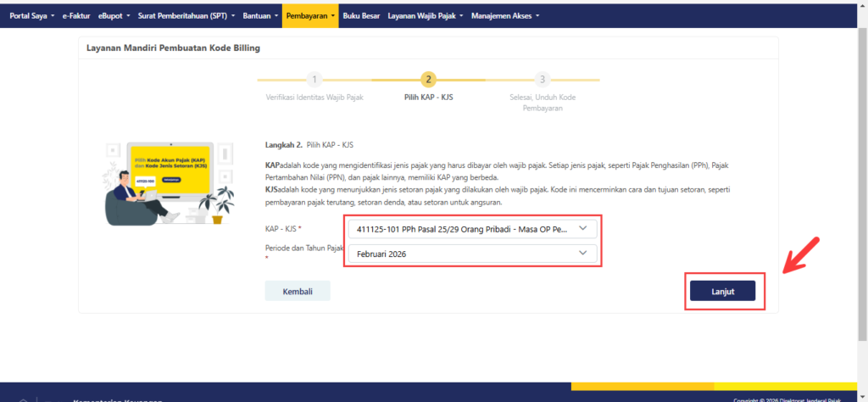Open the Layanan Wajib Pajak menu
The image size is (868, 402).
[425, 15]
